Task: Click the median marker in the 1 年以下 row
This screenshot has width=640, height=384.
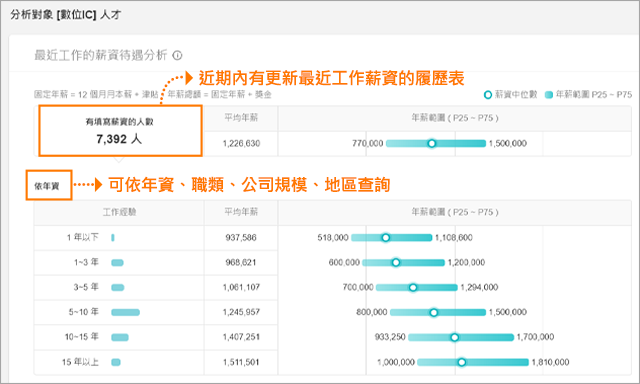Action: point(386,238)
